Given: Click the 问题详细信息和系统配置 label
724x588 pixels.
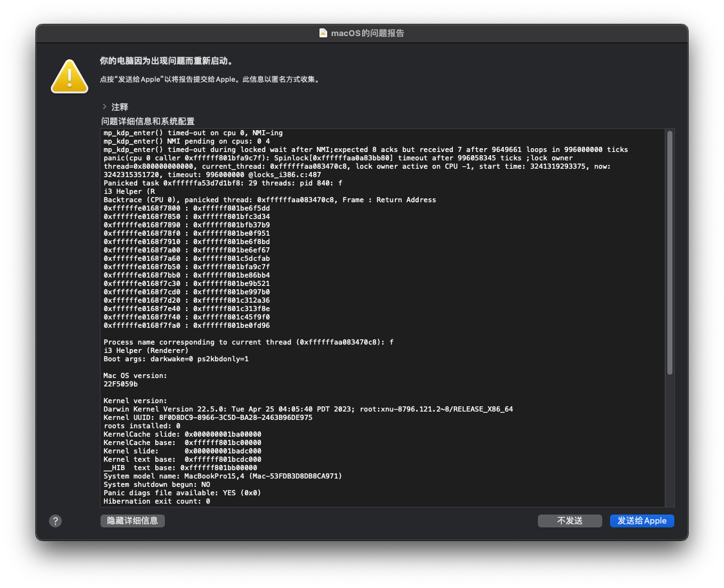Looking at the screenshot, I should click(x=148, y=121).
